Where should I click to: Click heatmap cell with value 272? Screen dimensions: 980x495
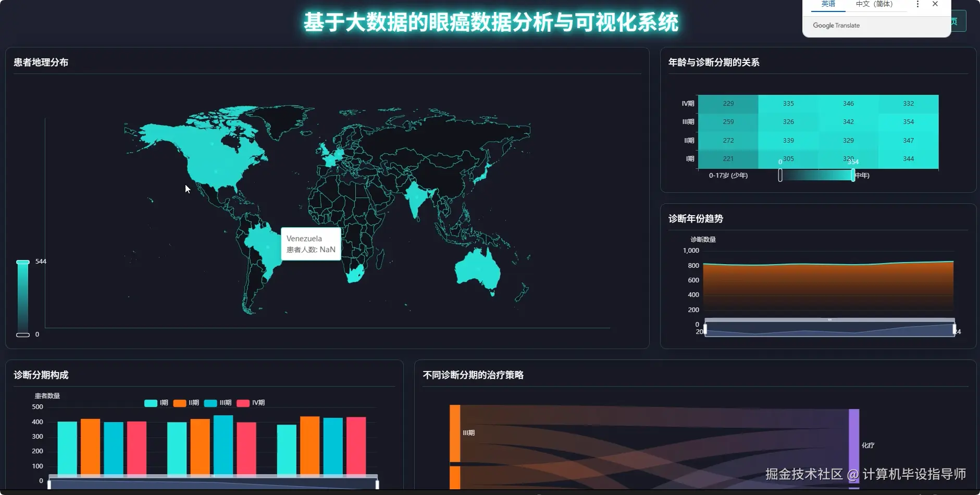point(728,141)
